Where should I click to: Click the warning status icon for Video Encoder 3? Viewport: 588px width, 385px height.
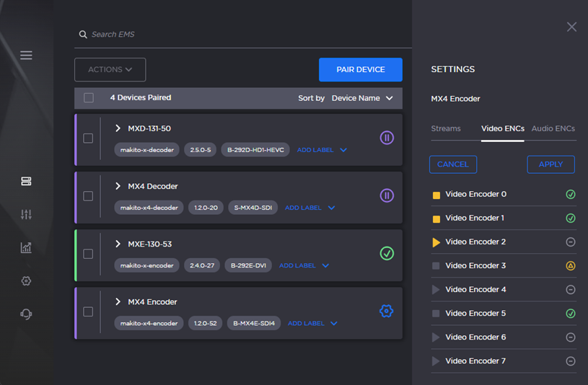coord(571,265)
